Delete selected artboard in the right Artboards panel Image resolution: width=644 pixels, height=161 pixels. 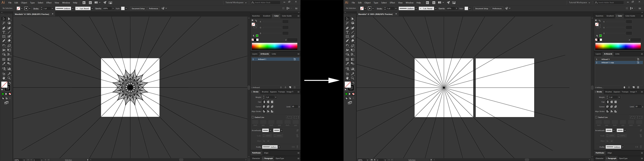(638, 87)
